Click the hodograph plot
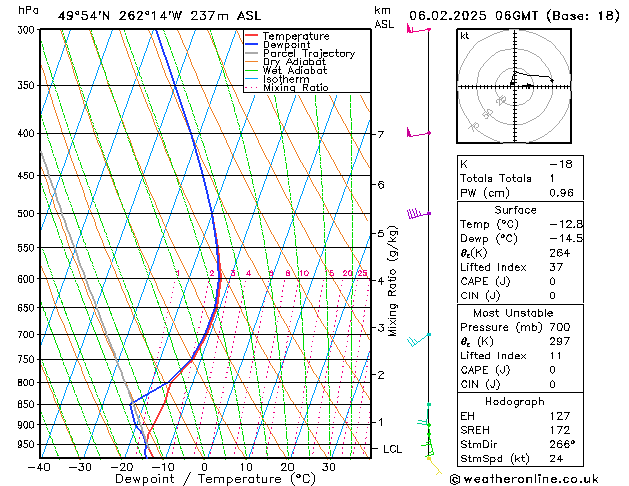This screenshot has width=629, height=486. coord(514,86)
